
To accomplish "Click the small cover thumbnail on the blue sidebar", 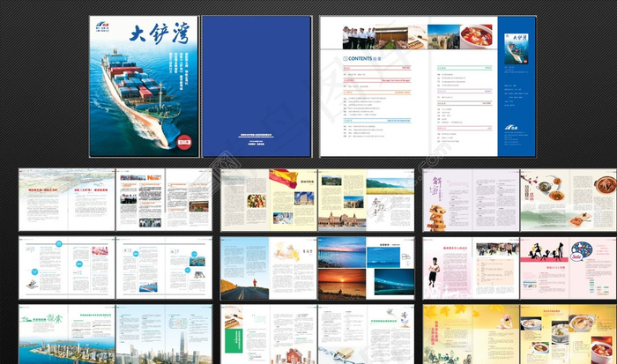I will [513, 50].
